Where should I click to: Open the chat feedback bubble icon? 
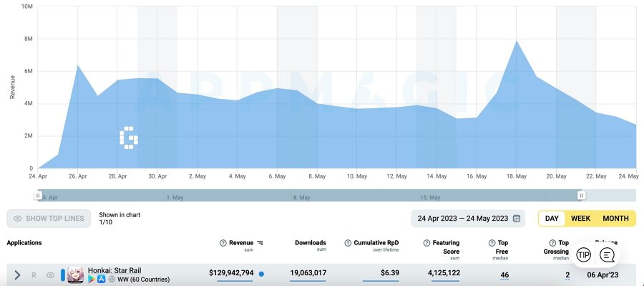pyautogui.click(x=607, y=255)
